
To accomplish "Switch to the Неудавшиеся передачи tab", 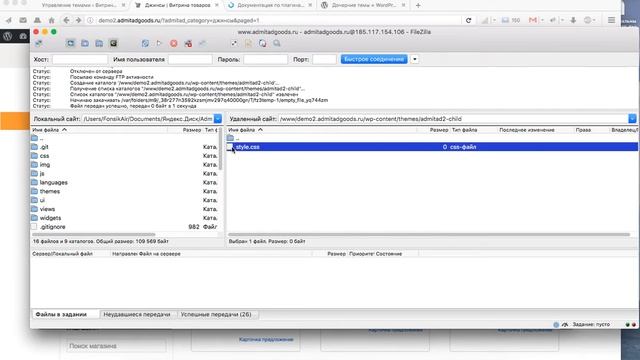I will click(137, 314).
